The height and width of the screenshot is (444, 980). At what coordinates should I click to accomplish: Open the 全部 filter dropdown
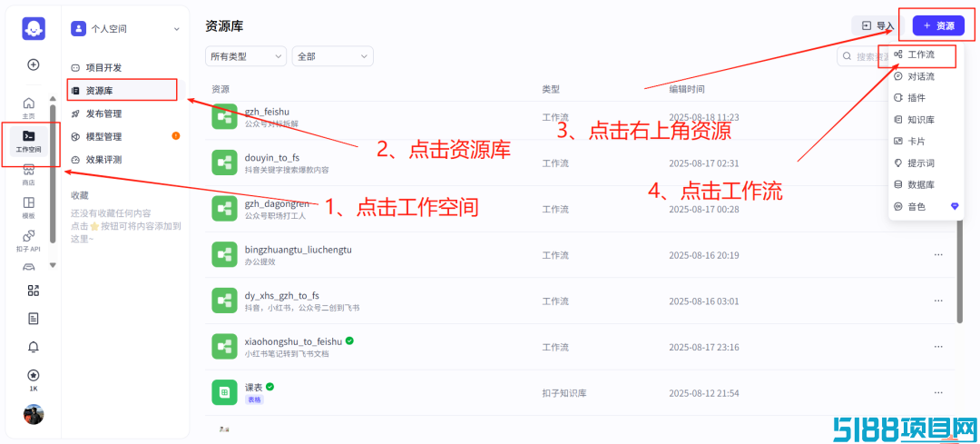pos(332,56)
